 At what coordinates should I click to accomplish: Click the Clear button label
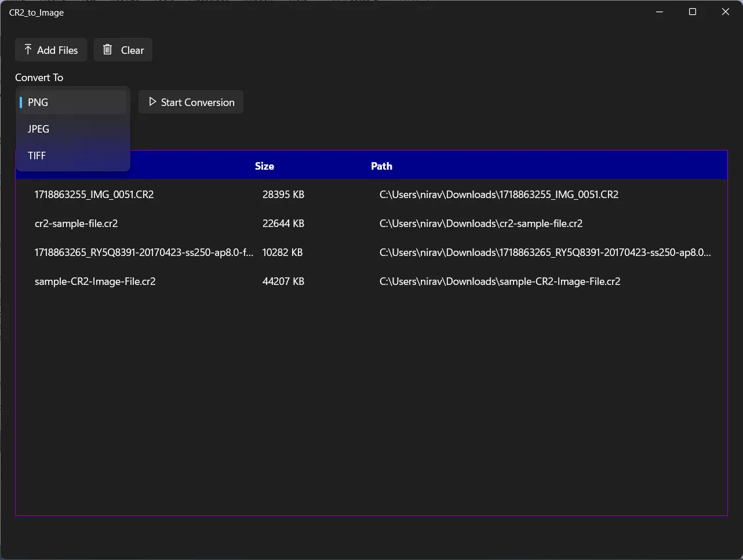132,50
